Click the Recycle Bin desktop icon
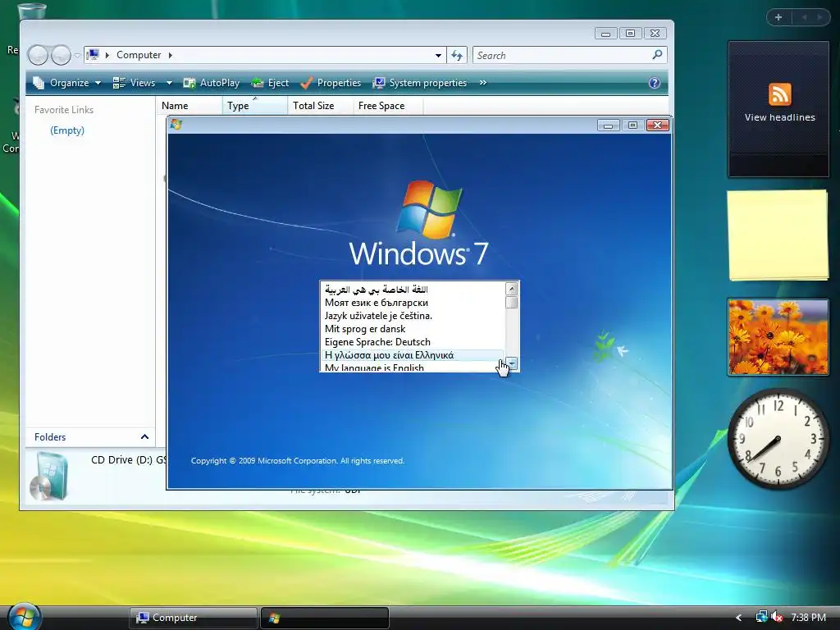 click(31, 11)
